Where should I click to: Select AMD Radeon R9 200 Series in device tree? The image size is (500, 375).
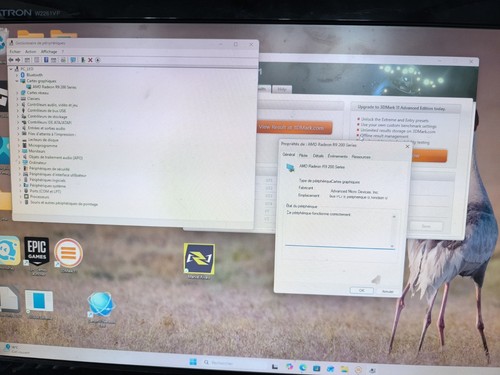tap(54, 87)
